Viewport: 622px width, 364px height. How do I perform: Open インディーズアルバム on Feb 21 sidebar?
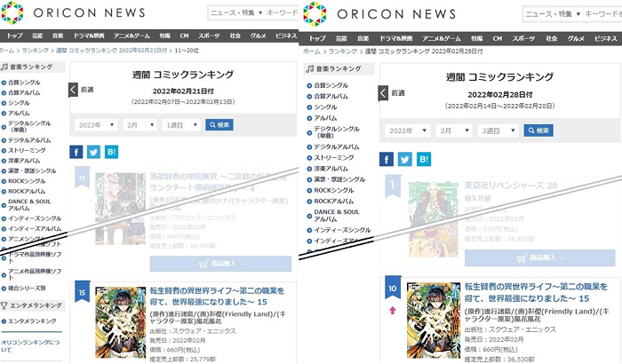[35, 229]
